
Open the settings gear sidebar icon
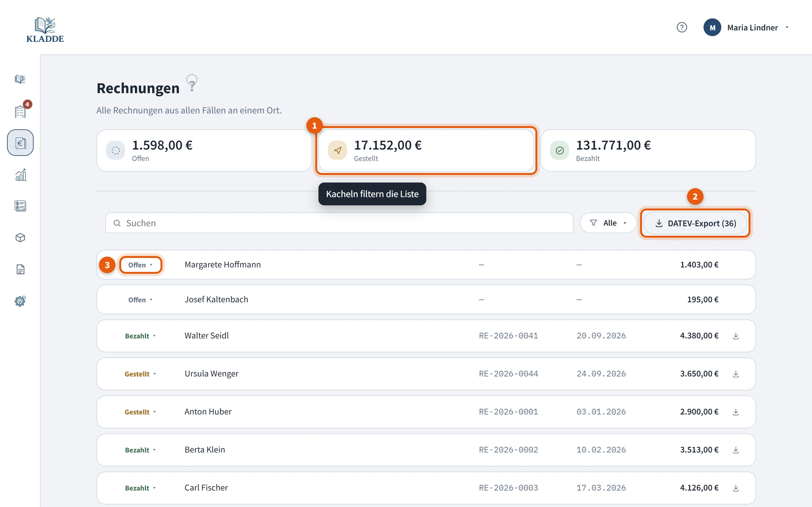[20, 301]
